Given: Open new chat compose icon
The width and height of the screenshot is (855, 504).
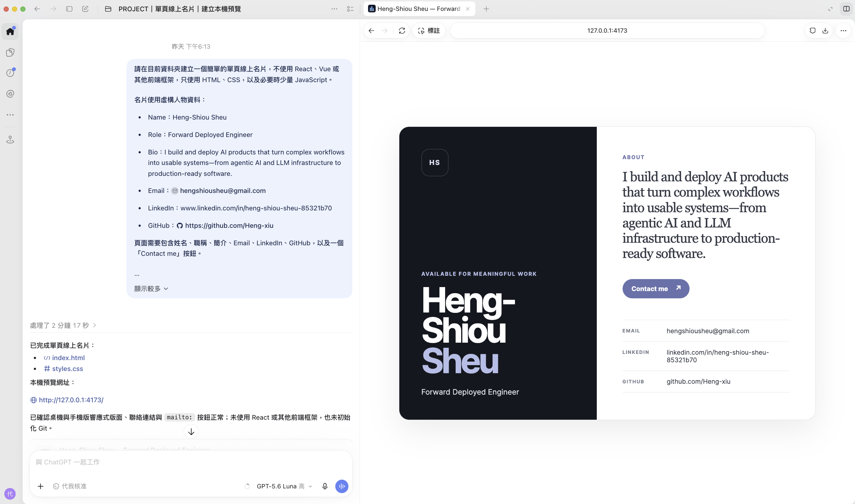Looking at the screenshot, I should 85,9.
